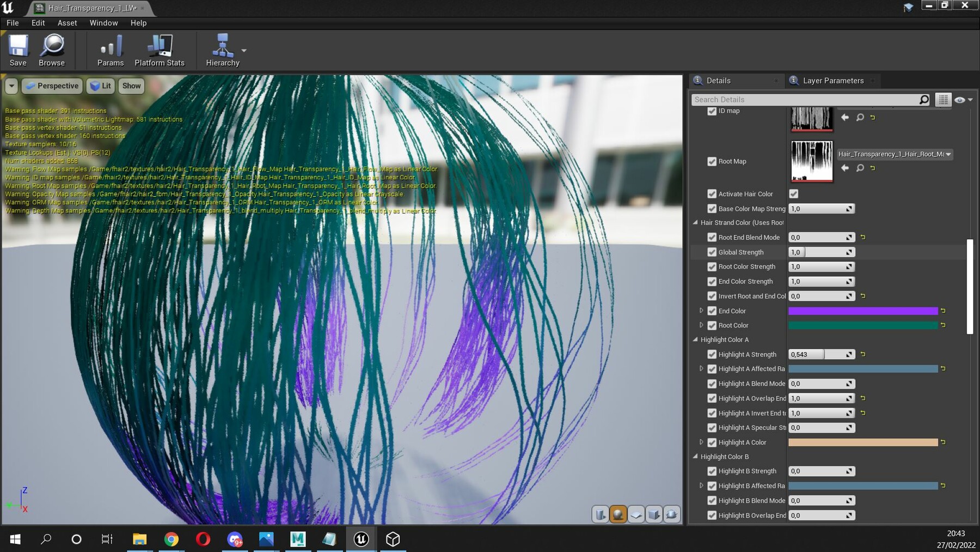
Task: Open viewport Show menu
Action: 131,86
